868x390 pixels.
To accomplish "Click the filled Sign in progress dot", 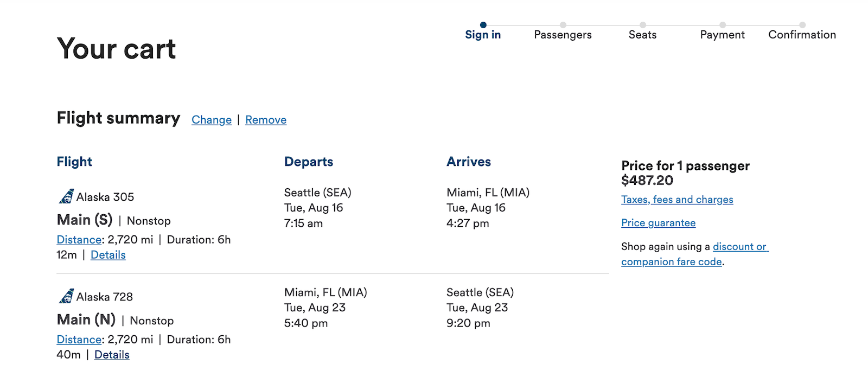I will (483, 24).
